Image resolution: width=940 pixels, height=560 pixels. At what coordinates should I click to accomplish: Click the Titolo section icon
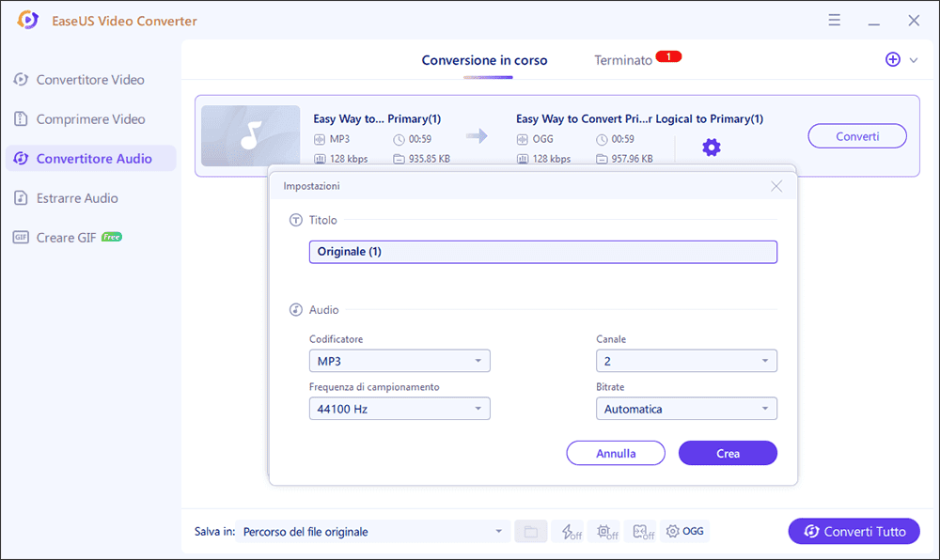(x=295, y=220)
